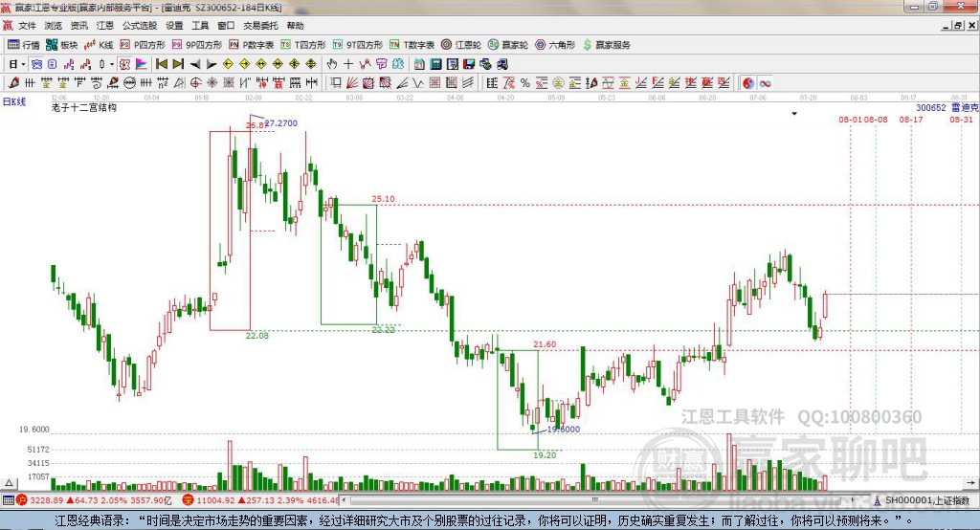The height and width of the screenshot is (530, 980).
Task: Open 赢家服务 services
Action: pos(606,45)
